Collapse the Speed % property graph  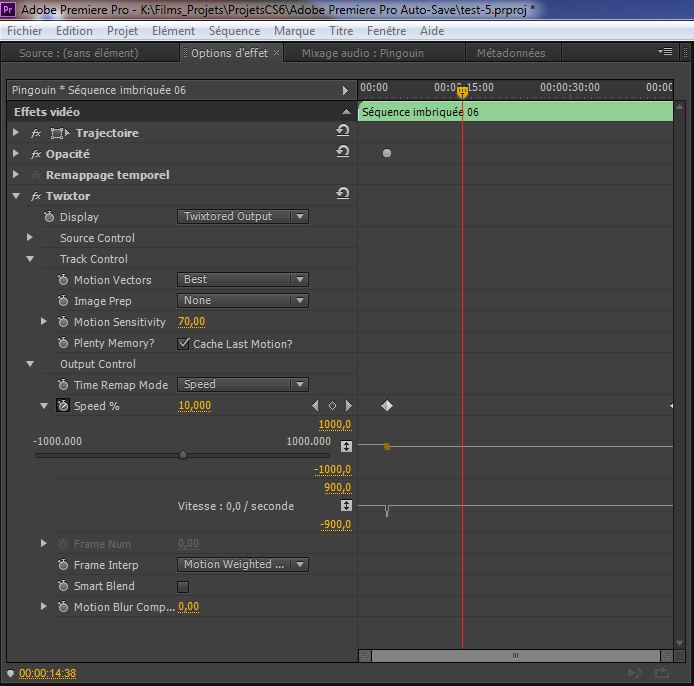click(x=44, y=406)
